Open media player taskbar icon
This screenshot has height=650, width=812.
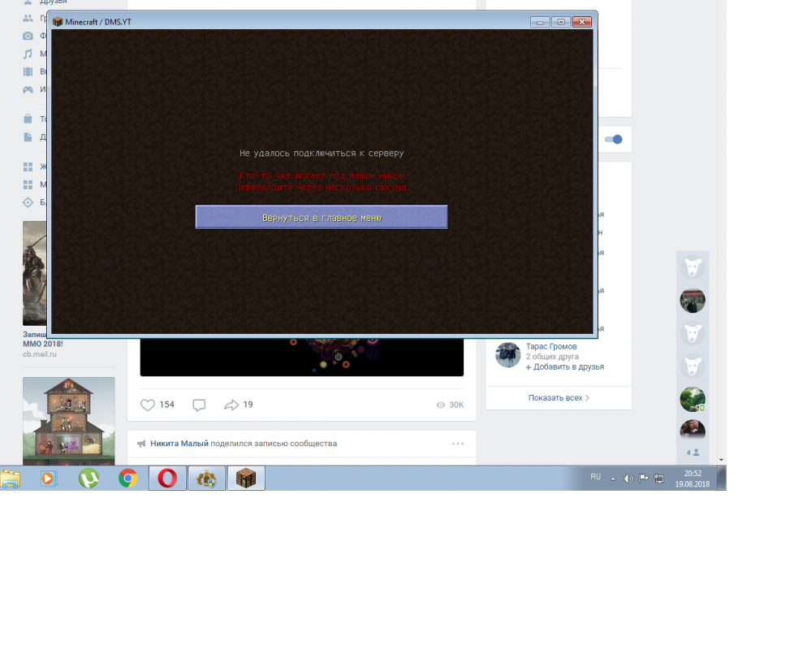(x=48, y=479)
